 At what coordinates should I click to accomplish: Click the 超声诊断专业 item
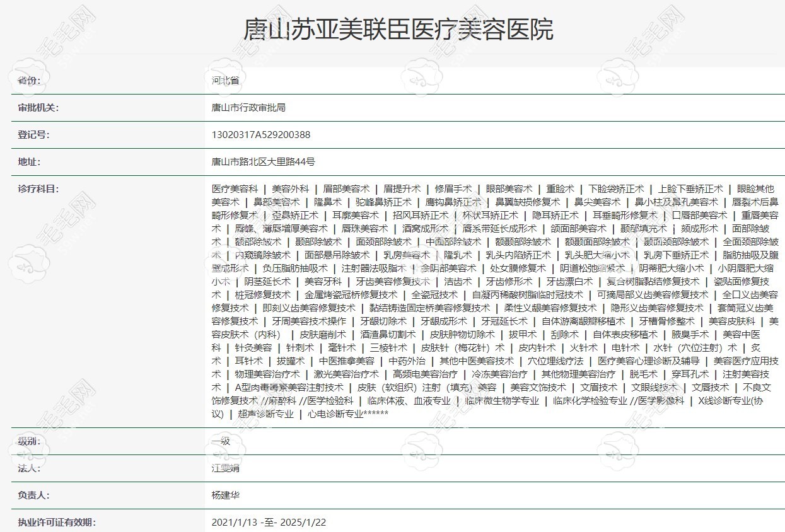click(x=266, y=414)
